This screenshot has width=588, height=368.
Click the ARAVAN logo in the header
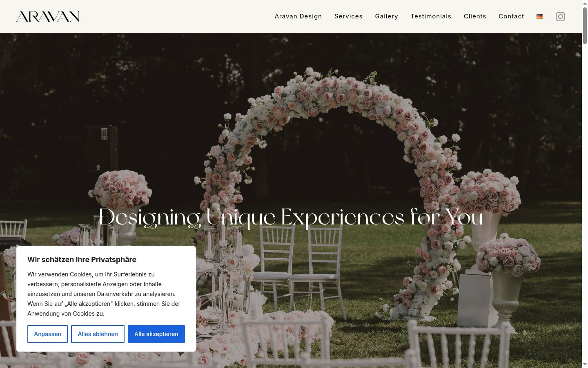point(48,16)
